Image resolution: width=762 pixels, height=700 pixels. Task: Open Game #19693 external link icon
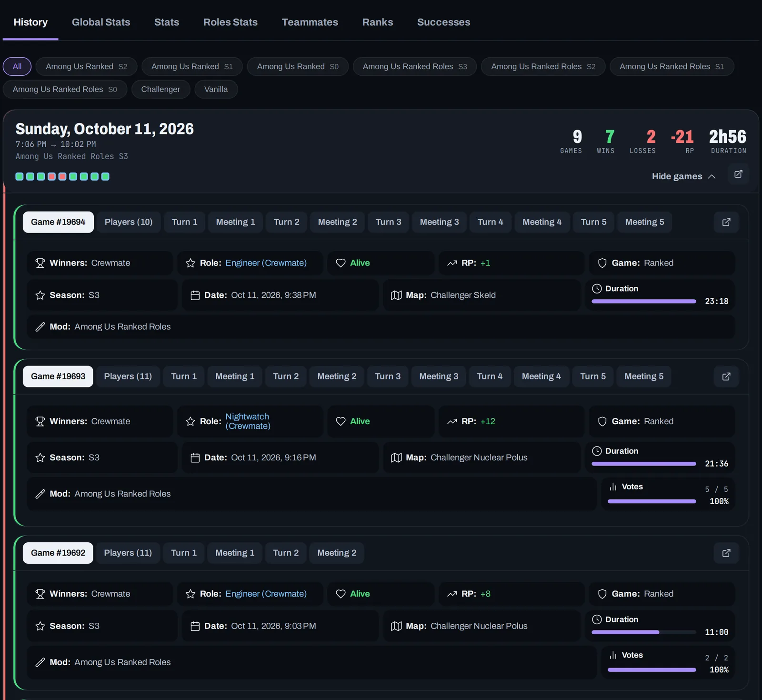[726, 376]
